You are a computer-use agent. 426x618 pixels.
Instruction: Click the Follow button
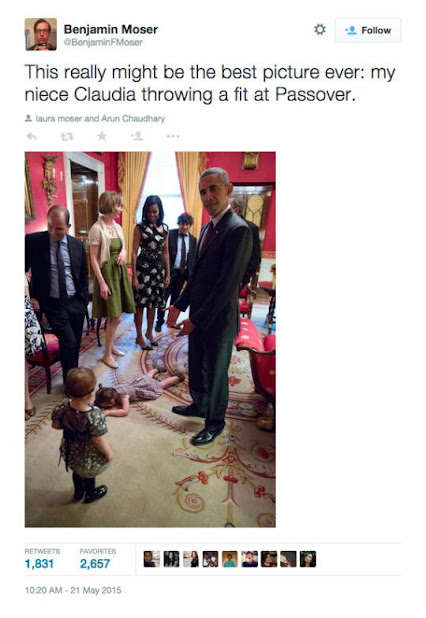[x=368, y=30]
